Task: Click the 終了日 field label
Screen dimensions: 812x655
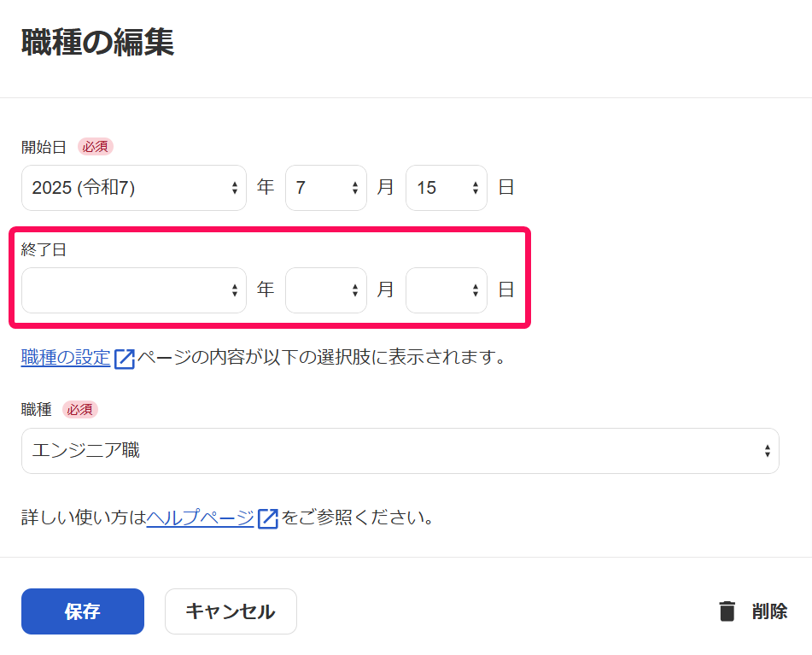Action: pyautogui.click(x=44, y=249)
